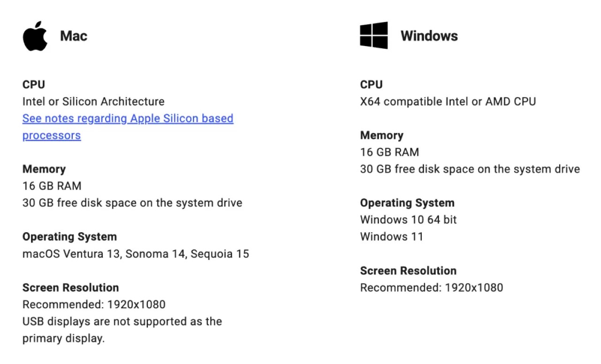Viewport: 601px width, 364px height.
Task: Click the CPU label in the Mac section
Action: [x=34, y=84]
